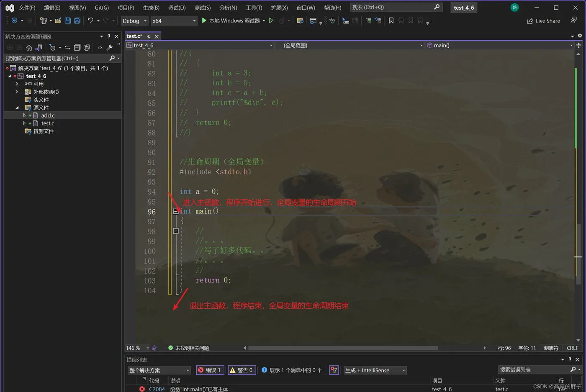The height and width of the screenshot is (392, 586).
Task: Click the Undo arrow icon
Action: (x=90, y=20)
